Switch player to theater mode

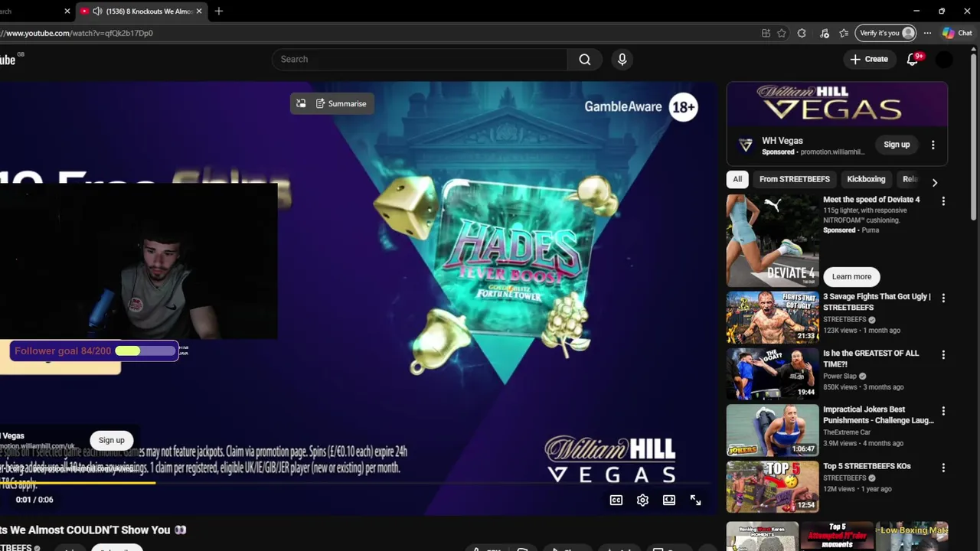pyautogui.click(x=669, y=500)
